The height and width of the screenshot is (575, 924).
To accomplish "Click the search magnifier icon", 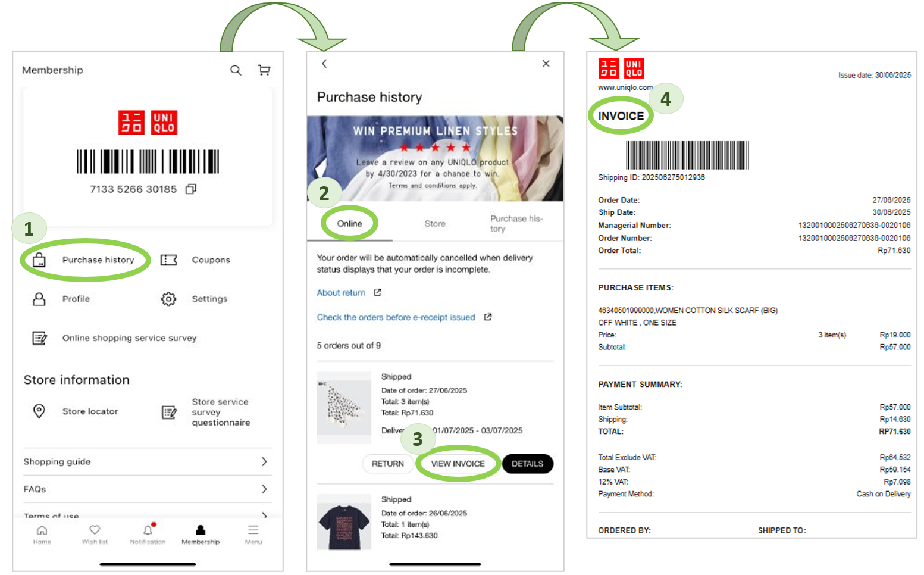I will pos(236,70).
